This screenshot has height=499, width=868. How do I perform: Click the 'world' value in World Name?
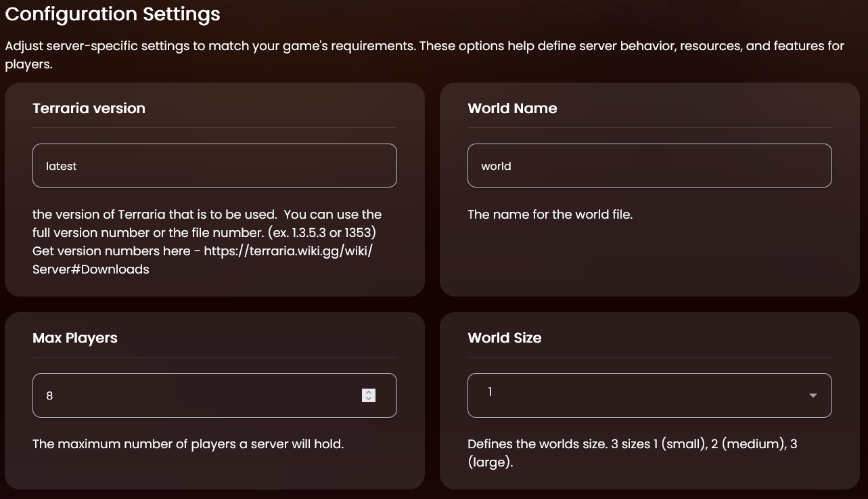496,166
